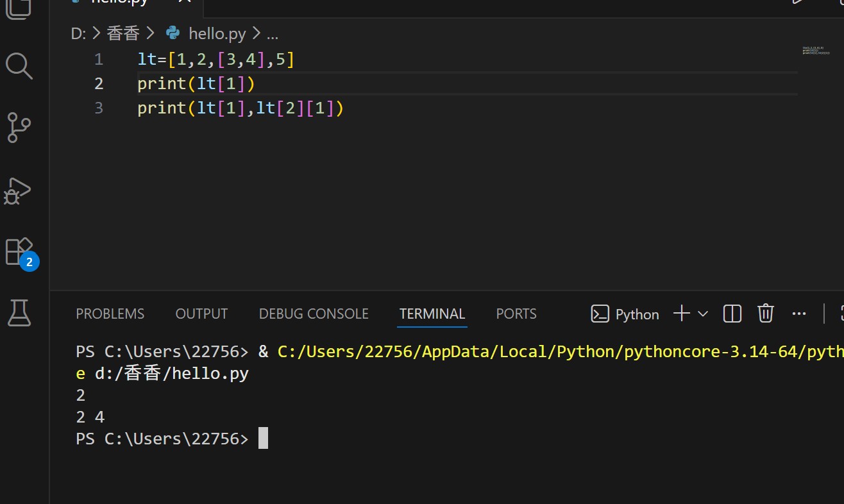Open the Source Control view
The width and height of the screenshot is (844, 504).
(x=19, y=128)
